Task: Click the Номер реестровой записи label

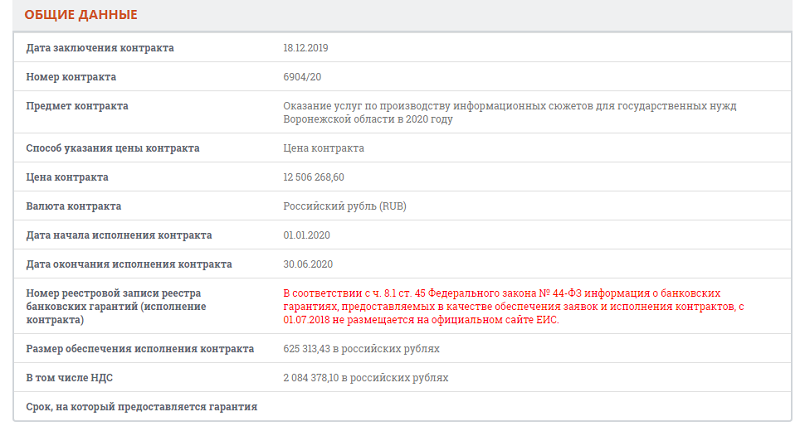Action: 116,307
